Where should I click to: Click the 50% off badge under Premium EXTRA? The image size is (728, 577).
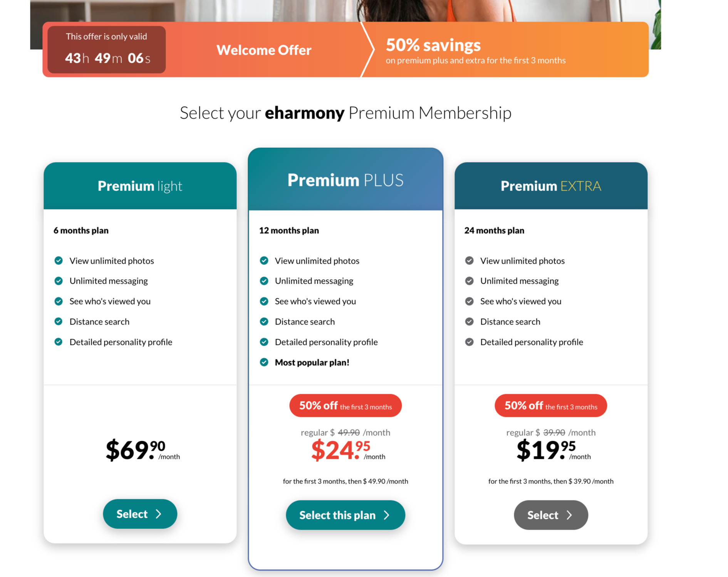tap(550, 405)
